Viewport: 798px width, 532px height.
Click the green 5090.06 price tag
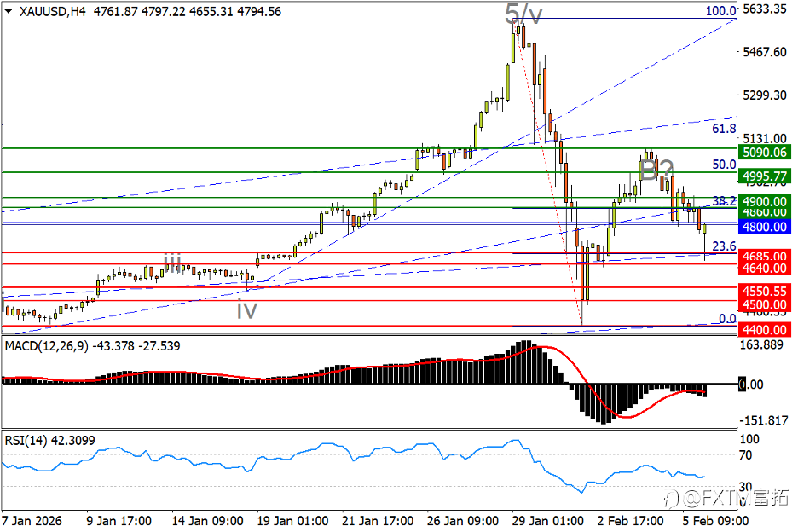click(765, 153)
